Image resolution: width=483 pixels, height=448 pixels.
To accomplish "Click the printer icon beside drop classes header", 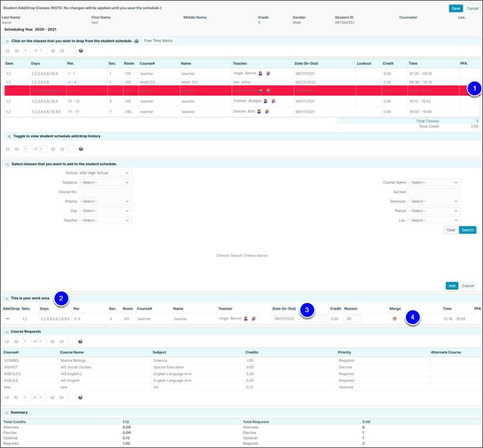I will pos(136,41).
